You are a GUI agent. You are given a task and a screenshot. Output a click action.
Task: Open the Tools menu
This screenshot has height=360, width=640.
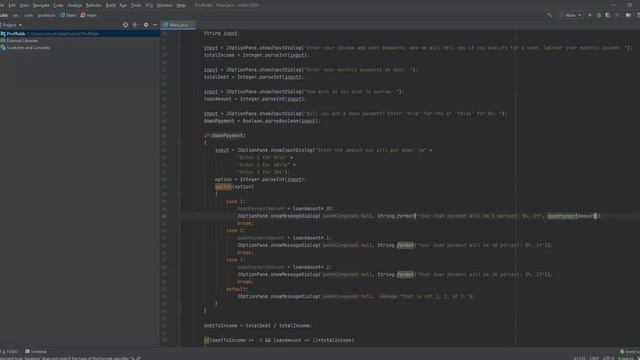(x=136, y=5)
